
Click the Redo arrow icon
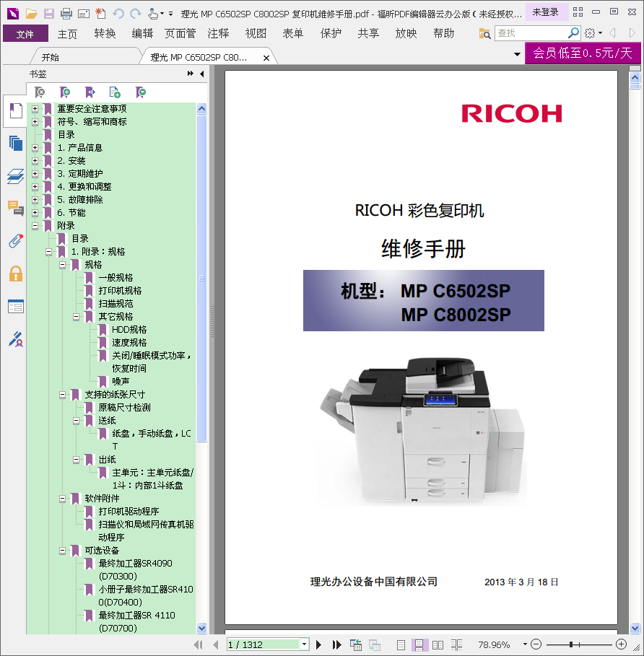coord(136,14)
